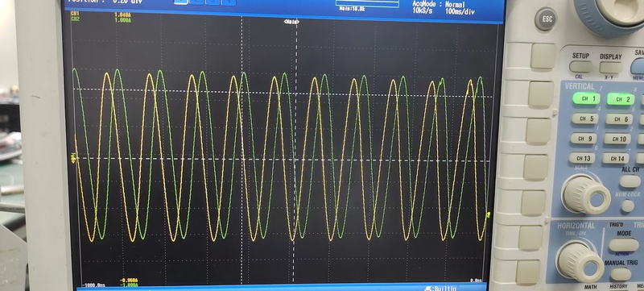Screen dimensions: 644x291
Task: Select the CH 6 channel key
Action: pyautogui.click(x=618, y=119)
